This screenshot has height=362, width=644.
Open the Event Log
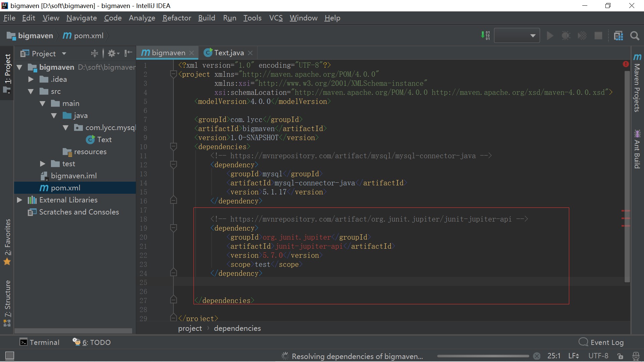tap(601, 342)
